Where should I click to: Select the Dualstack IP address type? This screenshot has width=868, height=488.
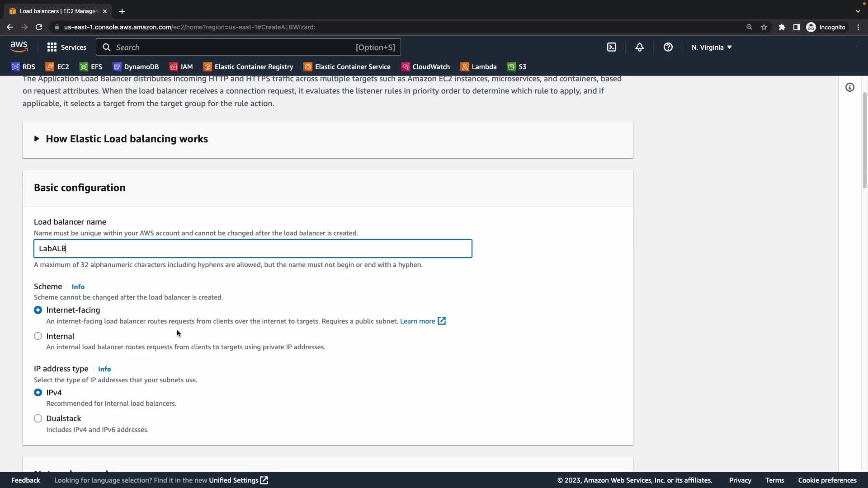coord(38,418)
